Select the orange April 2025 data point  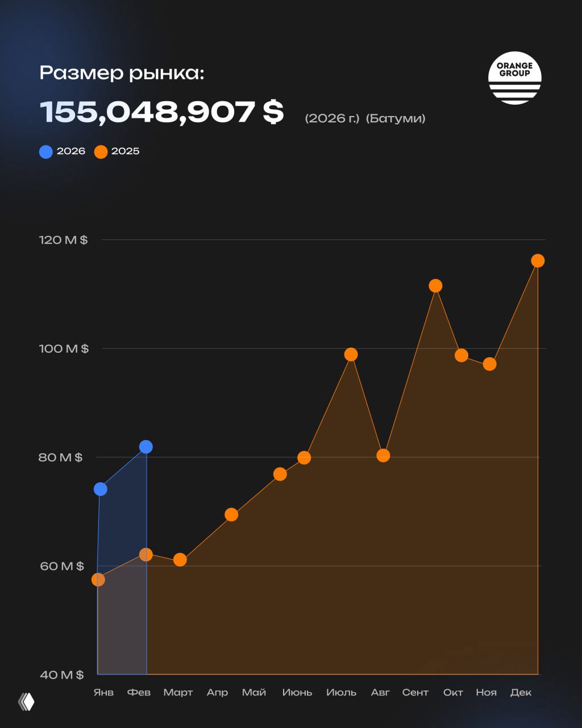click(231, 515)
